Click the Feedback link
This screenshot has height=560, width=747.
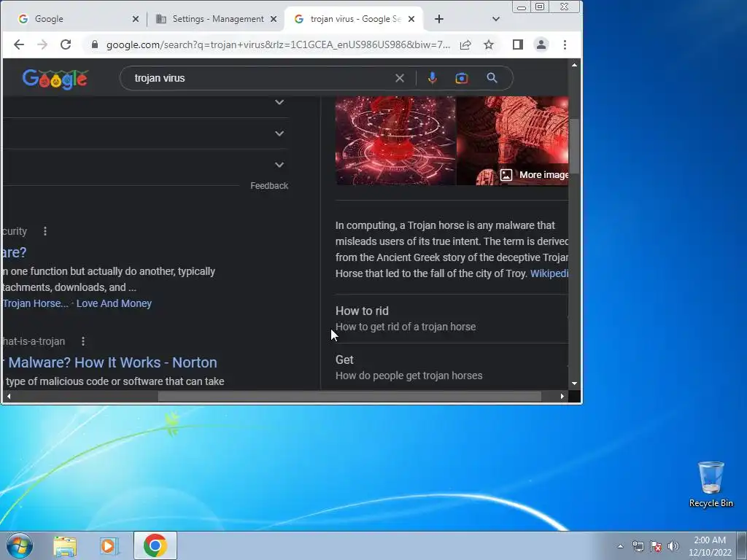pos(269,186)
